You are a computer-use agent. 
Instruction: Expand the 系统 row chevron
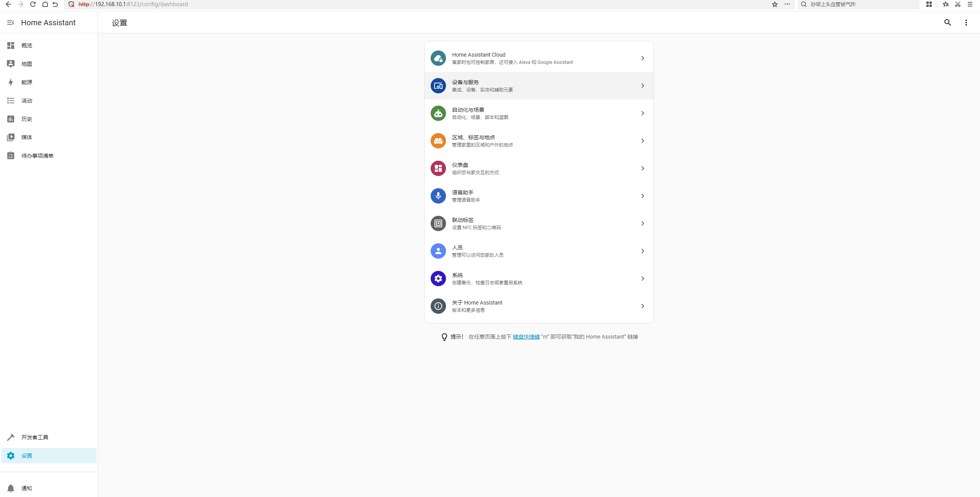point(642,279)
